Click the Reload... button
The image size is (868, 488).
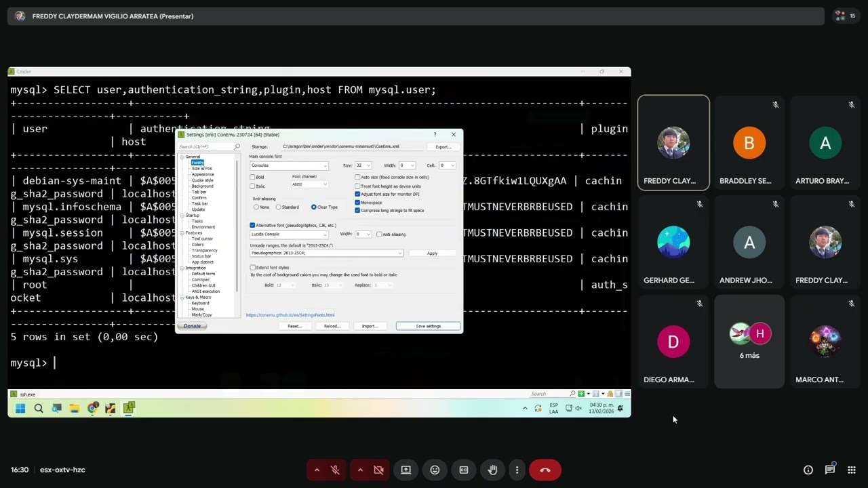(332, 326)
